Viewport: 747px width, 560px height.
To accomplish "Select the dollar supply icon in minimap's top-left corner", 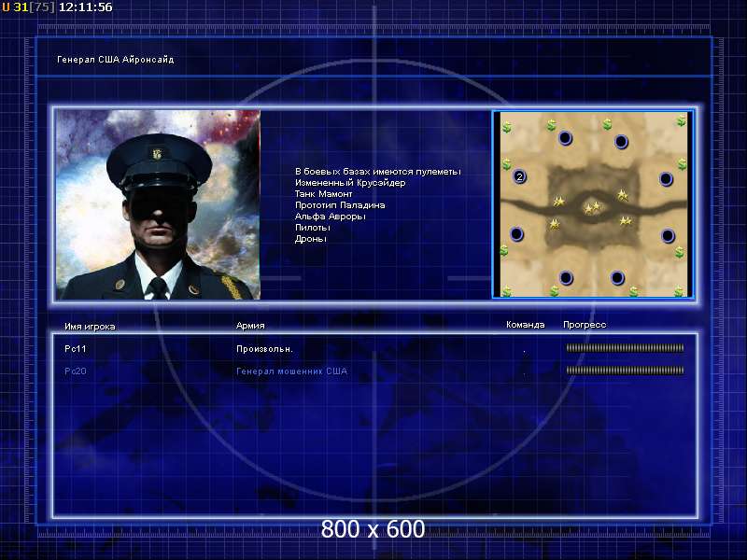I will click(507, 126).
